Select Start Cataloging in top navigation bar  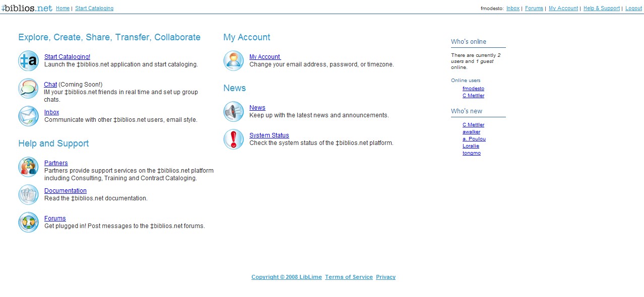[94, 9]
